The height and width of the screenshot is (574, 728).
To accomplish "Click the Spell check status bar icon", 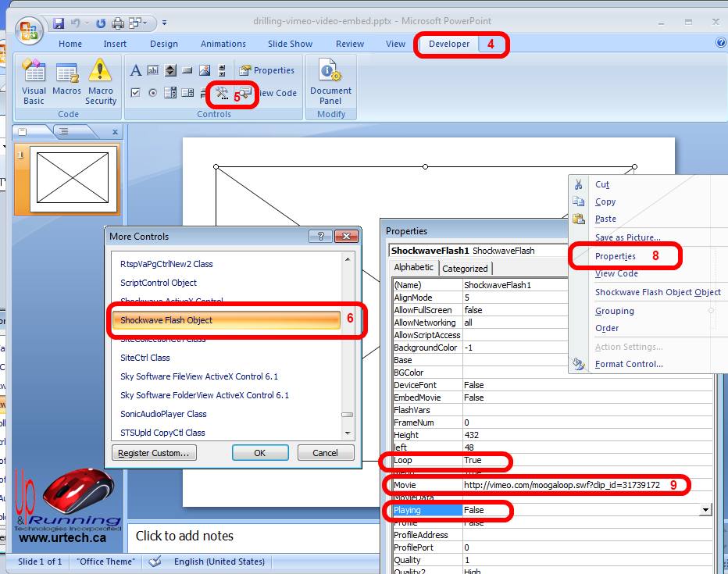I will (155, 562).
